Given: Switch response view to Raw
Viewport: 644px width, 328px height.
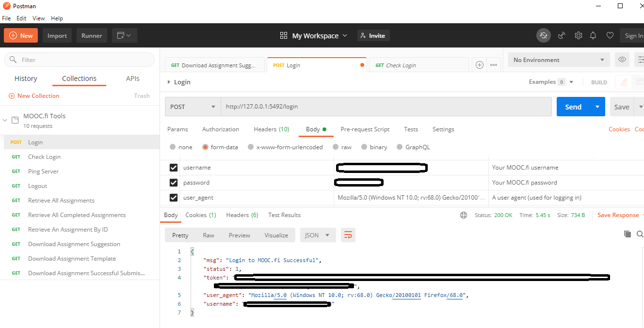Looking at the screenshot, I should click(209, 235).
